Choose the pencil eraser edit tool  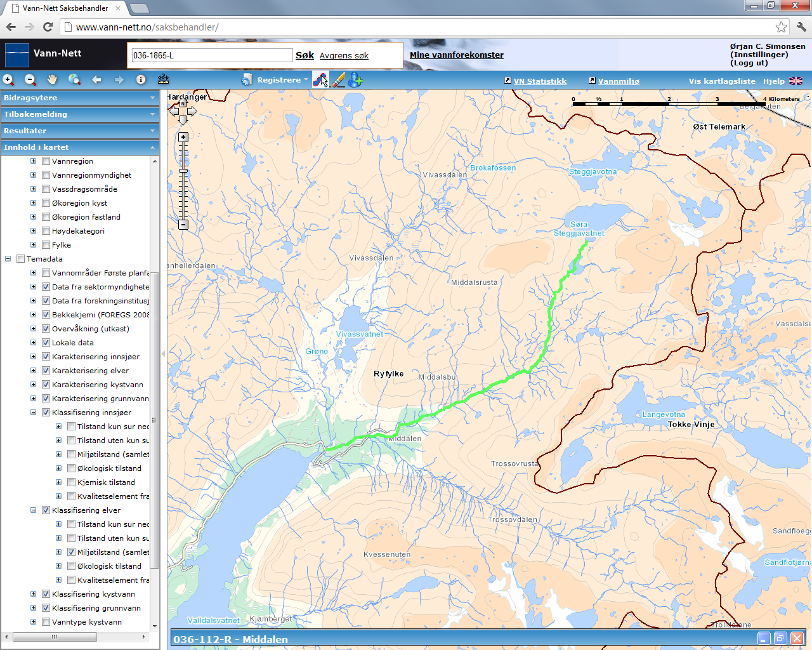(x=338, y=80)
